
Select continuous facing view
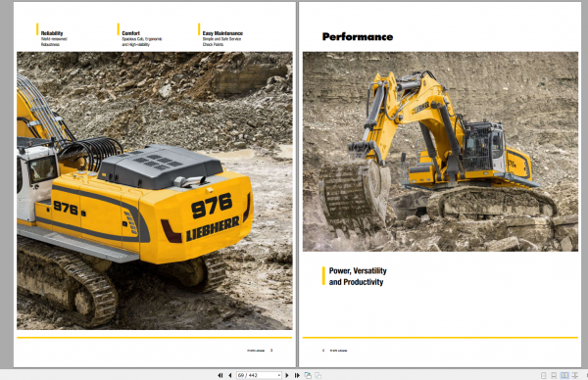[x=574, y=375]
